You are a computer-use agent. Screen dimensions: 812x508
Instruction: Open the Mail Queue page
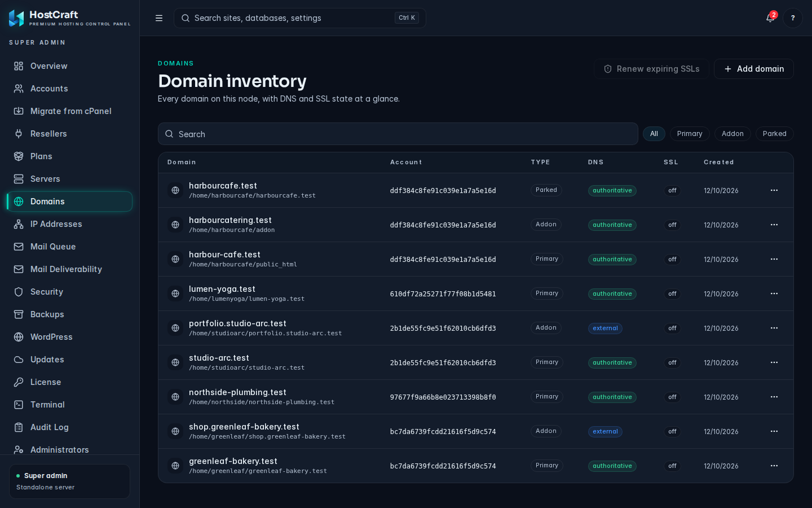[70, 247]
